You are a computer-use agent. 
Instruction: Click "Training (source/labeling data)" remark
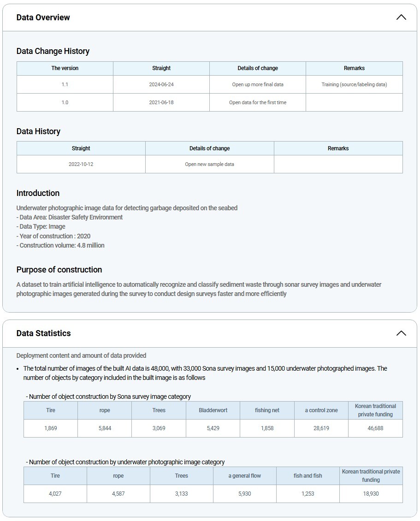pos(354,84)
